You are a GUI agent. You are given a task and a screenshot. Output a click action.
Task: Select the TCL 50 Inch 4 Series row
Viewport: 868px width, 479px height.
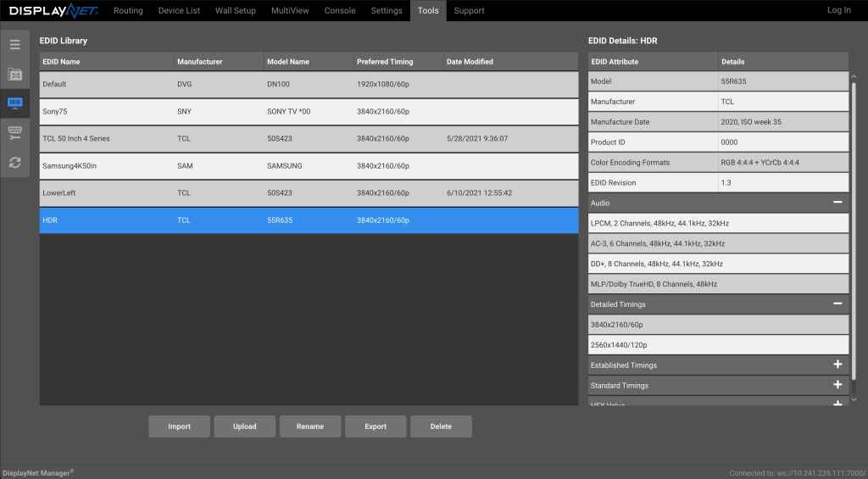[x=309, y=138]
